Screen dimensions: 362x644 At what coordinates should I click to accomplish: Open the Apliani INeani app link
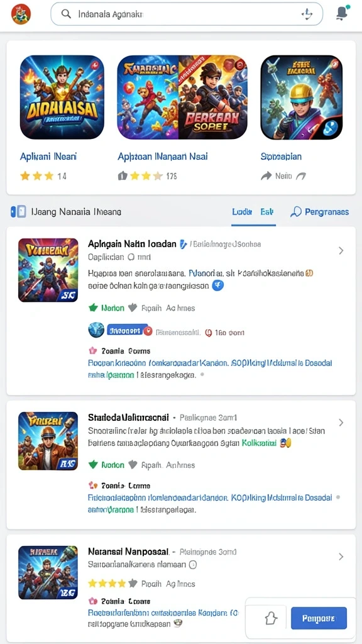point(48,157)
